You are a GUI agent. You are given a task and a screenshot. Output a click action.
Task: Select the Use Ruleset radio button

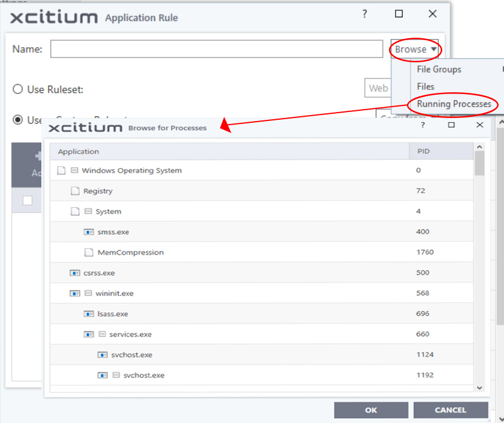17,89
